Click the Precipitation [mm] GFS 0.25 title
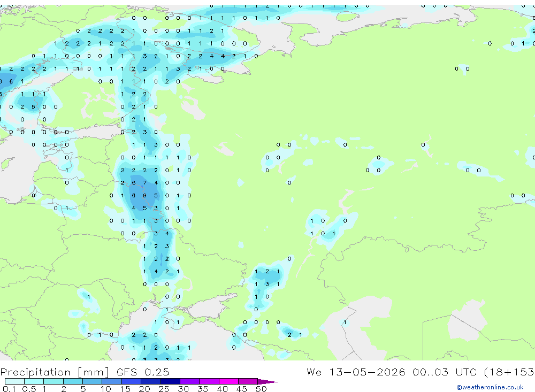 pos(85,372)
